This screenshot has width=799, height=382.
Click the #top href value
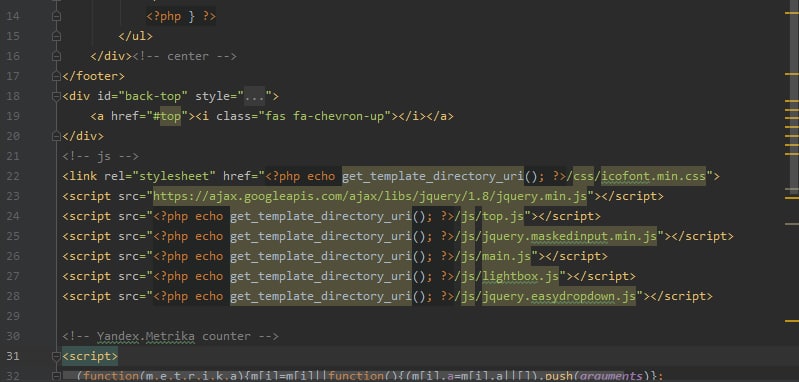[167, 116]
